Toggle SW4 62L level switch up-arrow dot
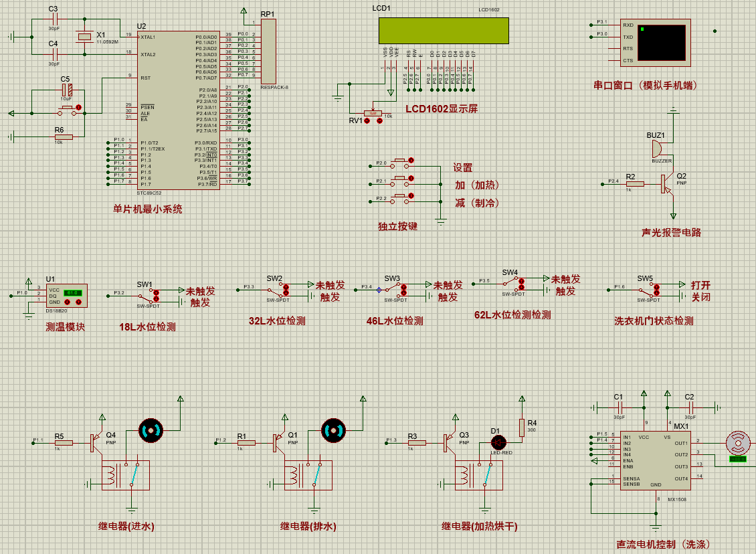 pos(522,281)
